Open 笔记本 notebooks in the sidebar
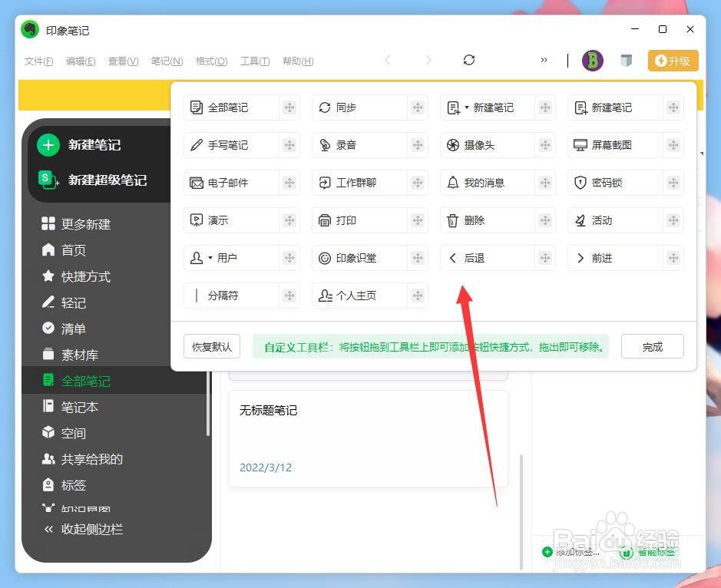The height and width of the screenshot is (588, 721). tap(70, 407)
